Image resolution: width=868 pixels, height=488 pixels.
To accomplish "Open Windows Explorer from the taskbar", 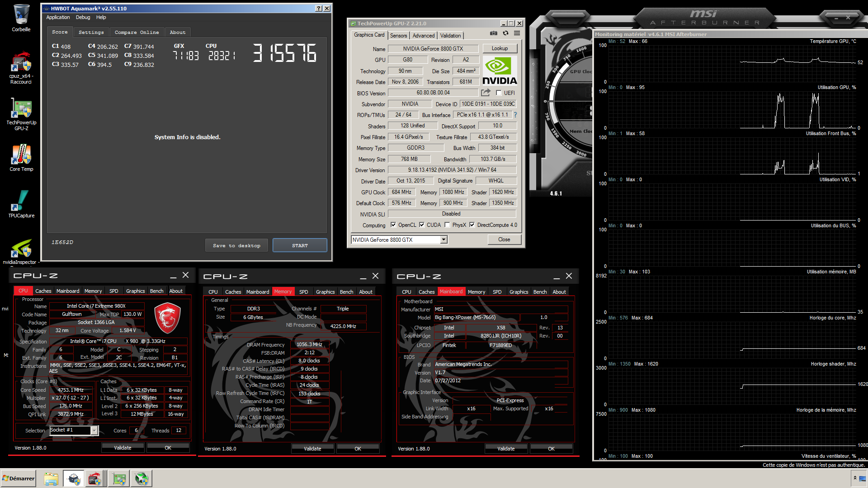I will pos(51,479).
